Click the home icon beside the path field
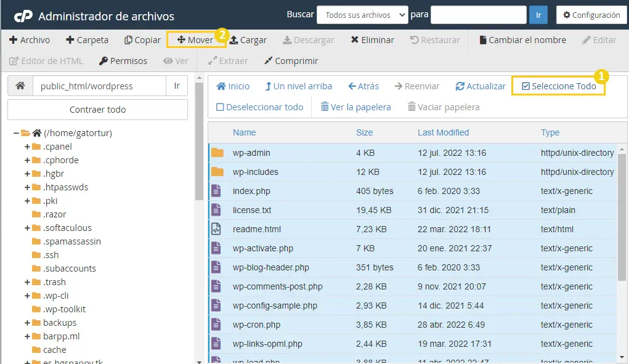This screenshot has width=629, height=364. (20, 86)
